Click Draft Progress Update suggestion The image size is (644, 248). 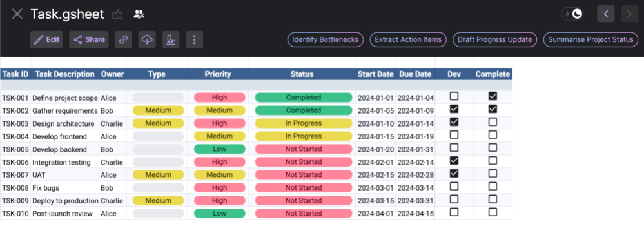494,40
